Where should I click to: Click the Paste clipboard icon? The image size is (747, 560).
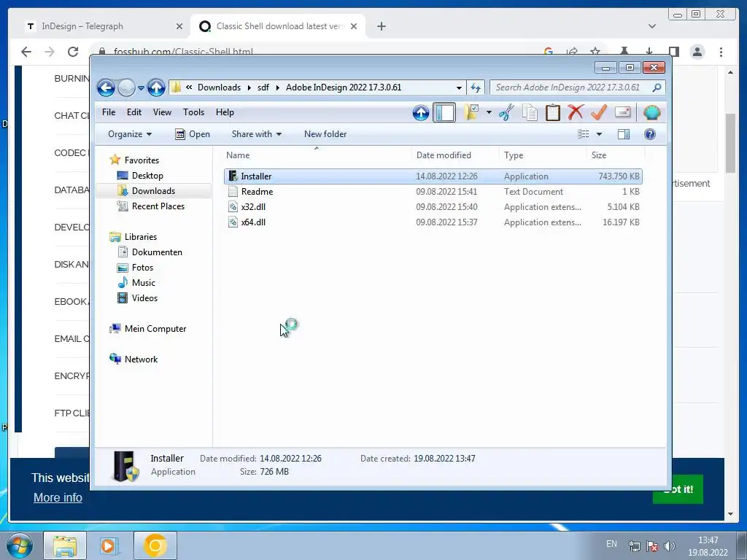[x=553, y=113]
